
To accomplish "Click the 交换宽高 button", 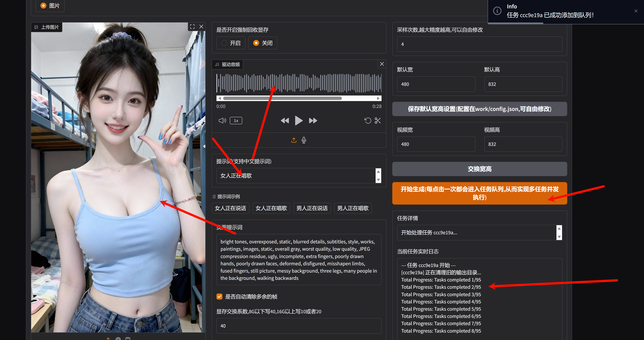I will tap(479, 169).
